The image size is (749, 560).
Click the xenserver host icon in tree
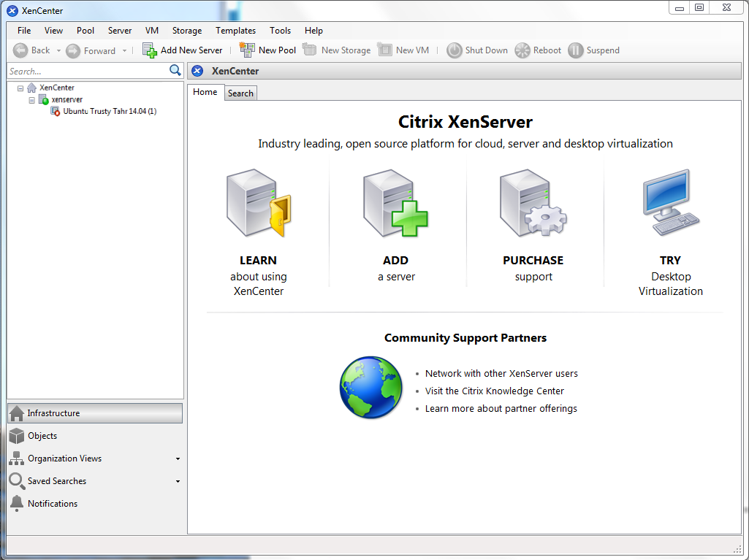pos(43,100)
